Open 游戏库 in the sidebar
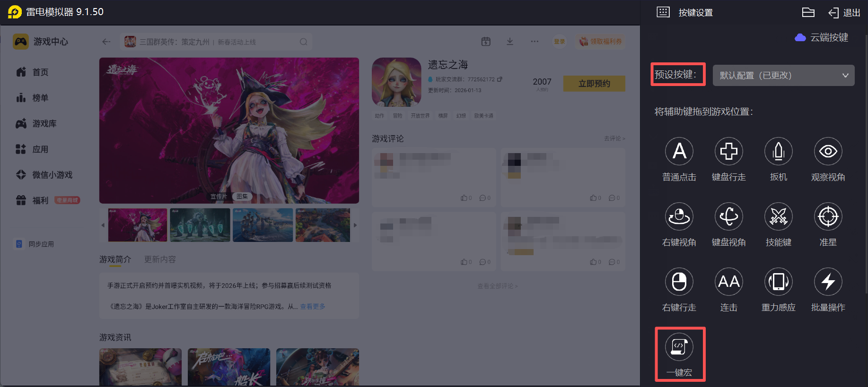Image resolution: width=868 pixels, height=387 pixels. tap(36, 123)
